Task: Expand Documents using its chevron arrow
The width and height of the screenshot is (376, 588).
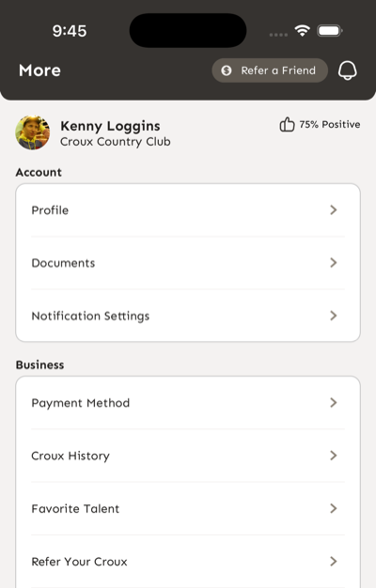Action: coord(333,262)
